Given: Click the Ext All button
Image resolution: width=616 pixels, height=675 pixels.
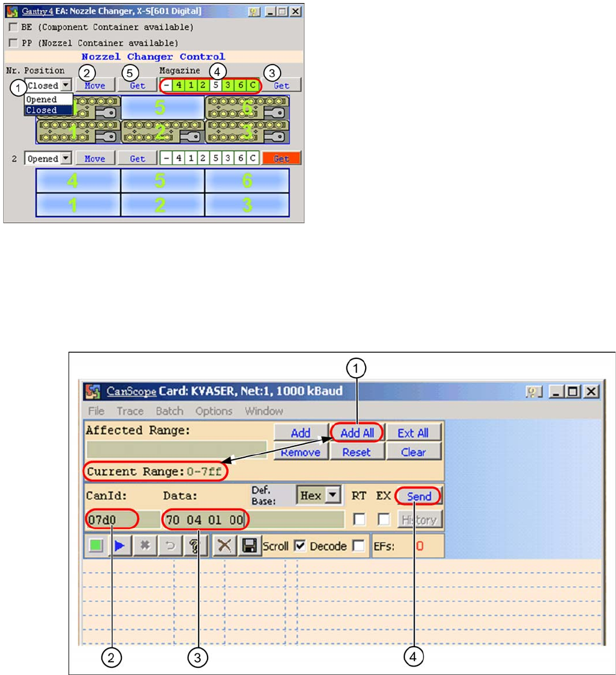Looking at the screenshot, I should (413, 433).
